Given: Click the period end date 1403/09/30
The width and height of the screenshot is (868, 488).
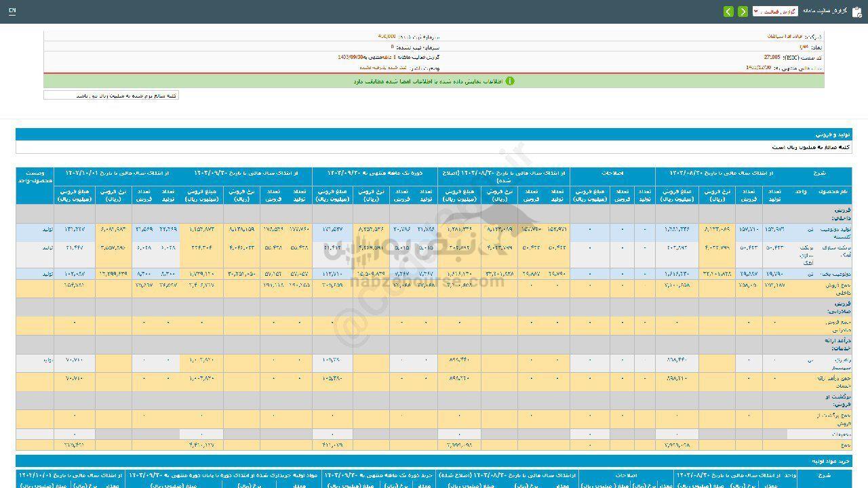Looking at the screenshot, I should [351, 58].
